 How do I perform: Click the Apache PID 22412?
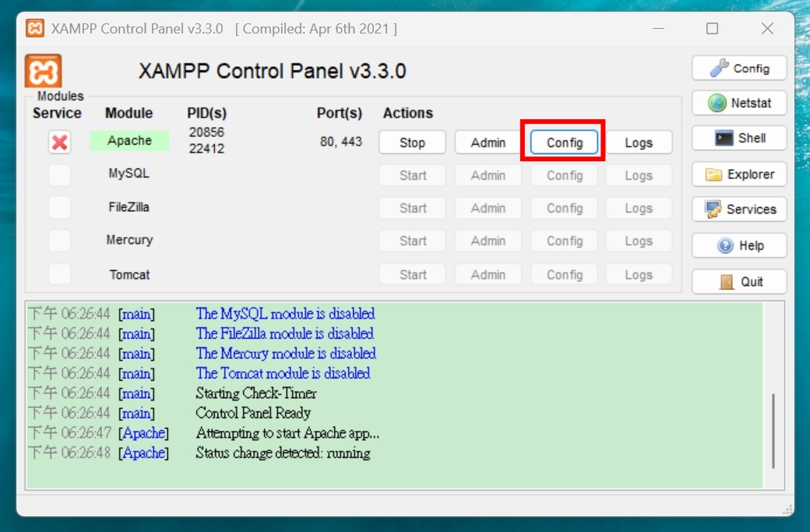click(x=206, y=149)
